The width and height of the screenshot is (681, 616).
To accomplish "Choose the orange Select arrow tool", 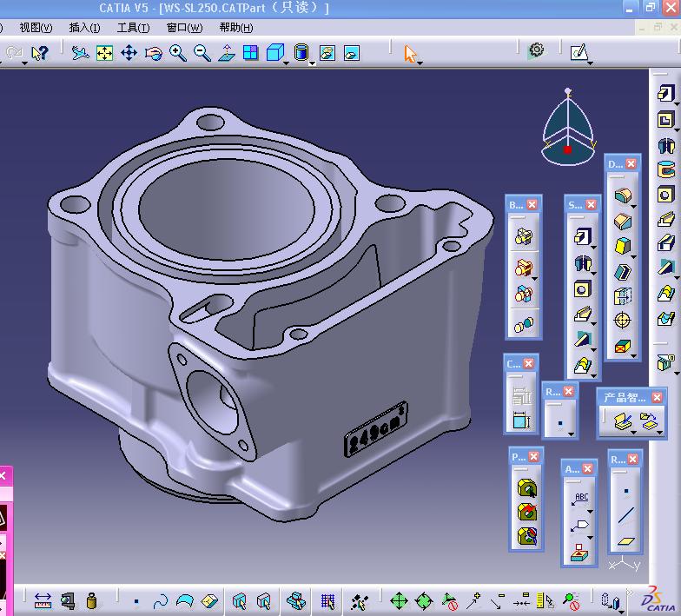I will (x=410, y=54).
